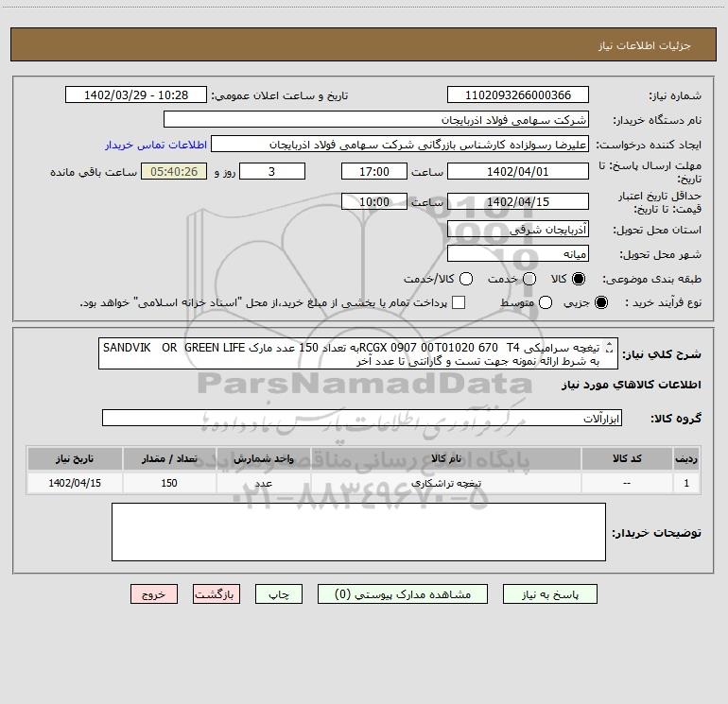Click the شهر محل تحویل field میانه
The width and height of the screenshot is (728, 704).
pyautogui.click(x=518, y=253)
